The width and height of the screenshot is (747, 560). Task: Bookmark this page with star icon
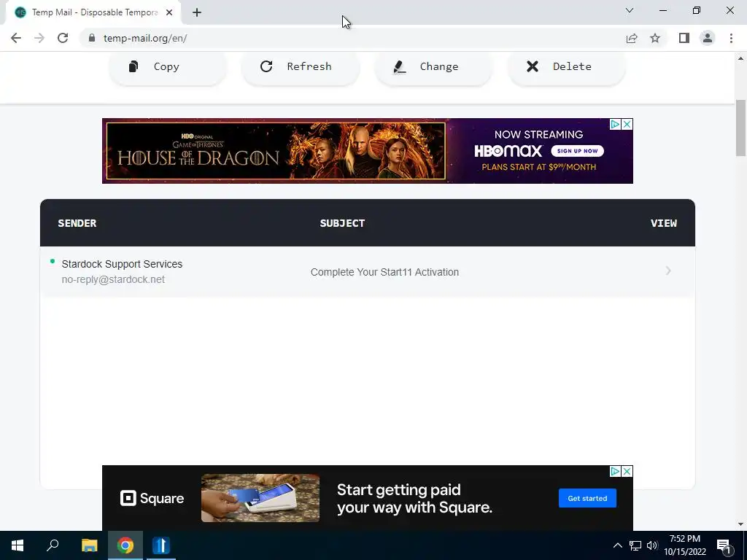pyautogui.click(x=655, y=38)
